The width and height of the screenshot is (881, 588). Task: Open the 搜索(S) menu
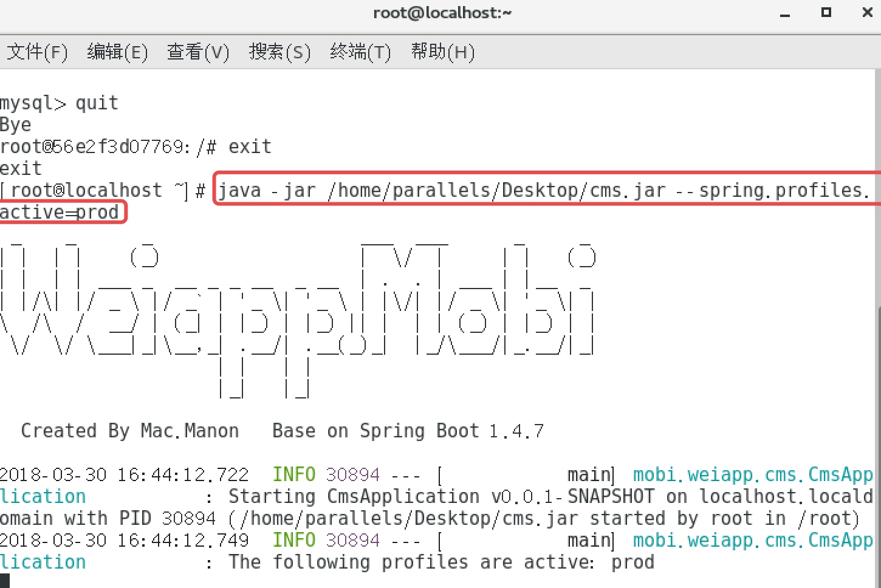(x=279, y=52)
